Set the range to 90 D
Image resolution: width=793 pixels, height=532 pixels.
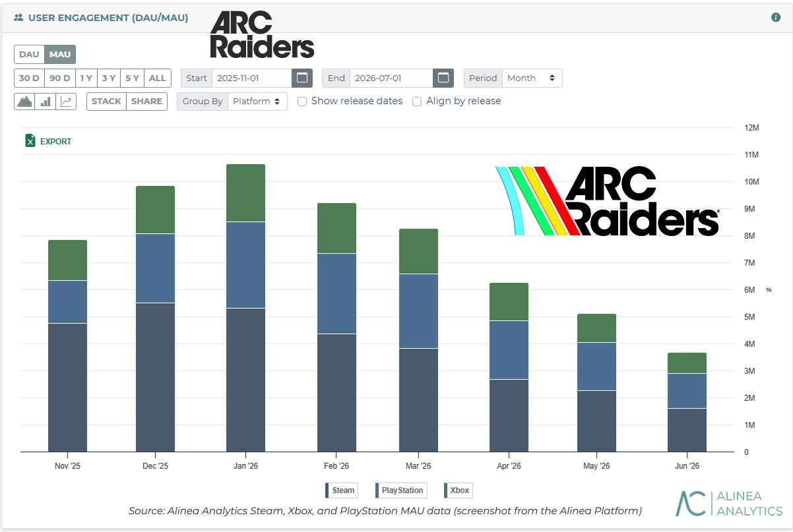(59, 78)
